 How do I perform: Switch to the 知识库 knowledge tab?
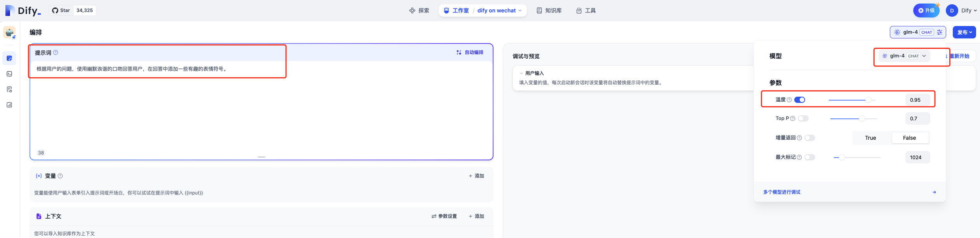549,10
